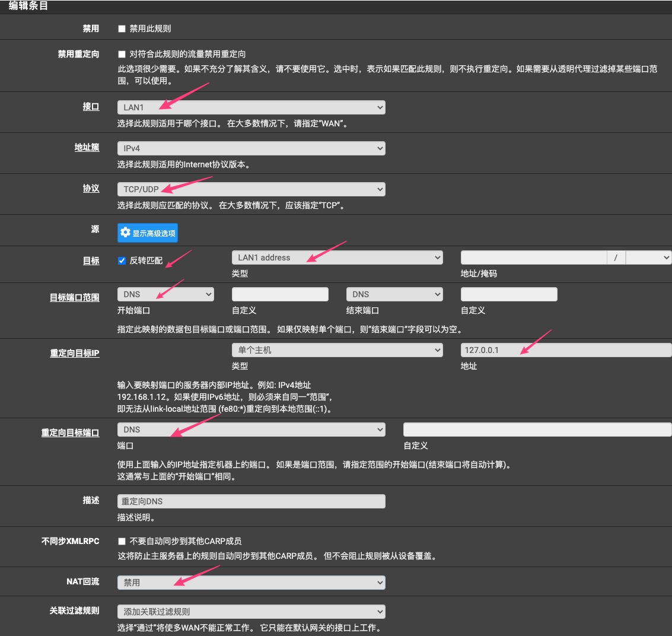Click gear icon on 显示高级选项 button
672x636 pixels.
click(125, 233)
